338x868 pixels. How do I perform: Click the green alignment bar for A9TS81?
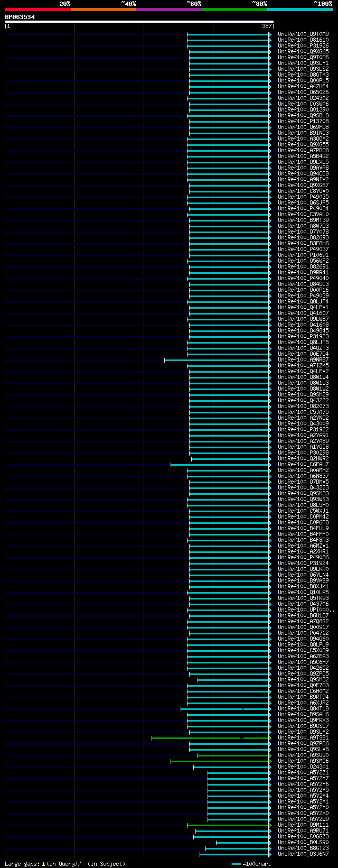[211, 738]
